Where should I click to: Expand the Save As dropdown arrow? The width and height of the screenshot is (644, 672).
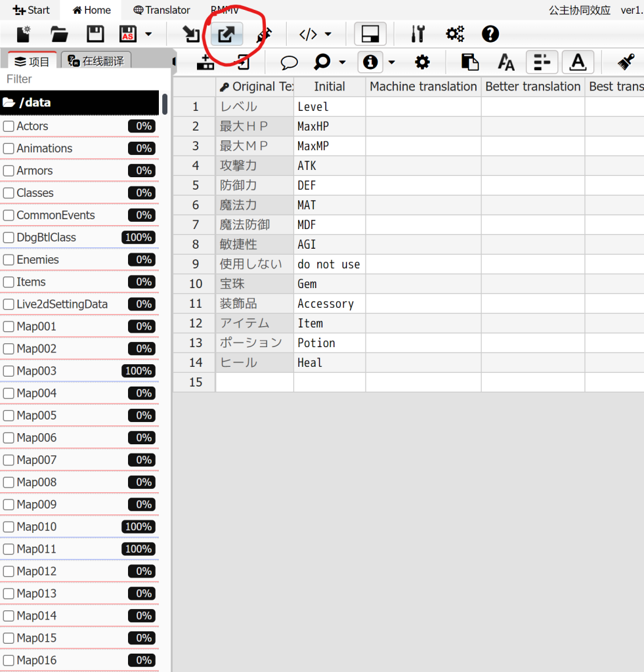149,34
